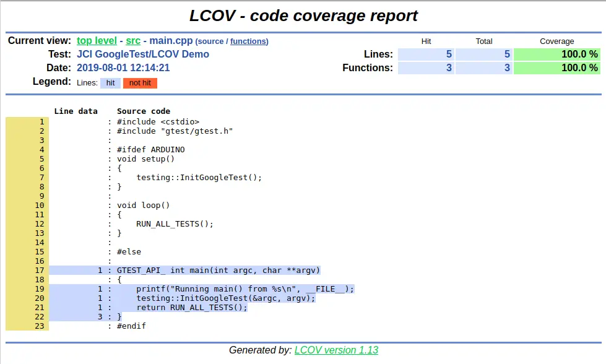Screen dimensions: 606x364
Task: Click line number 22 in the gutter
Action: pos(40,316)
